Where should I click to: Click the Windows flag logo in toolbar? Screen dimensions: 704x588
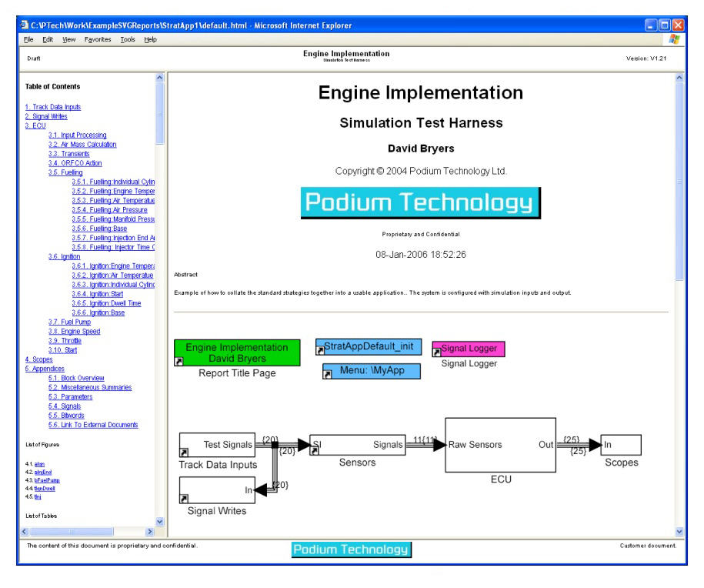pyautogui.click(x=674, y=39)
